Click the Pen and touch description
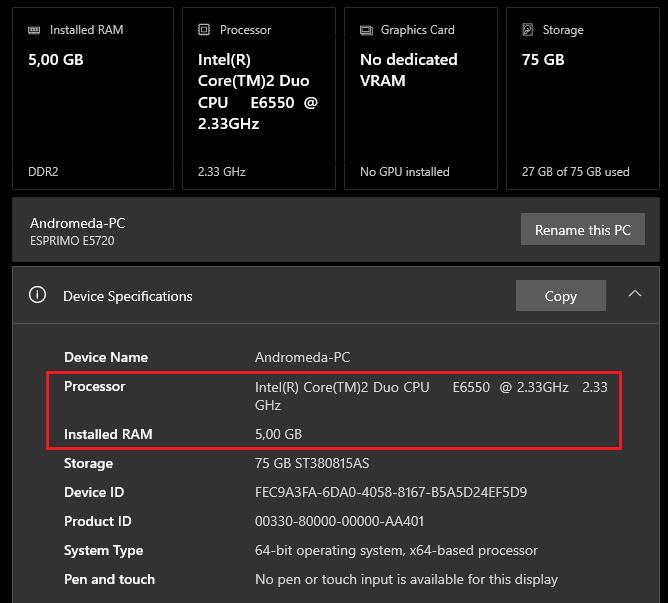Image resolution: width=668 pixels, height=603 pixels. pyautogui.click(x=406, y=579)
